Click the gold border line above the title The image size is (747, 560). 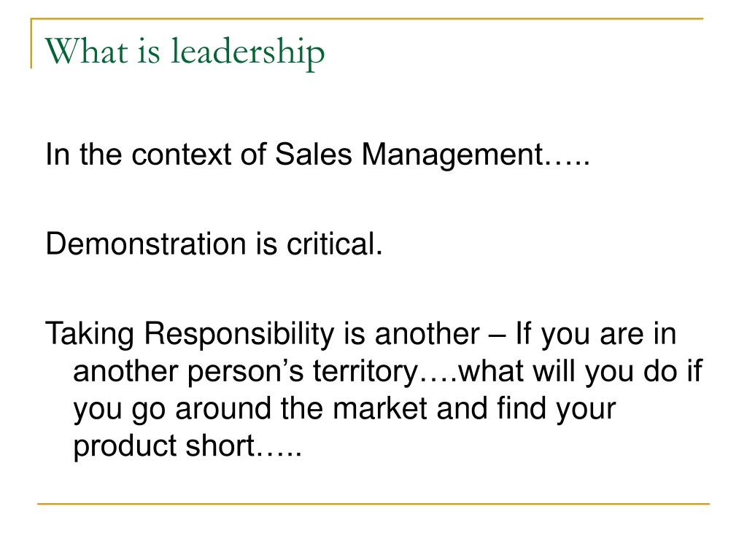point(367,19)
